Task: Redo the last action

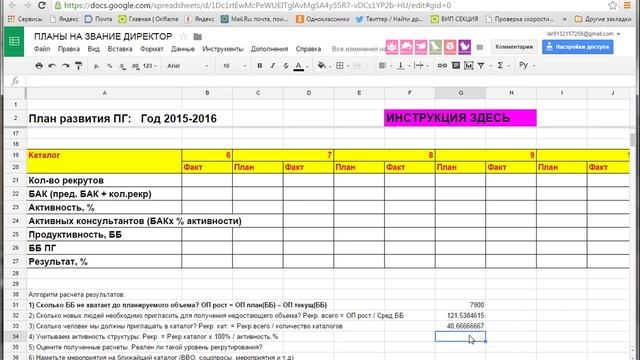Action: coord(65,66)
